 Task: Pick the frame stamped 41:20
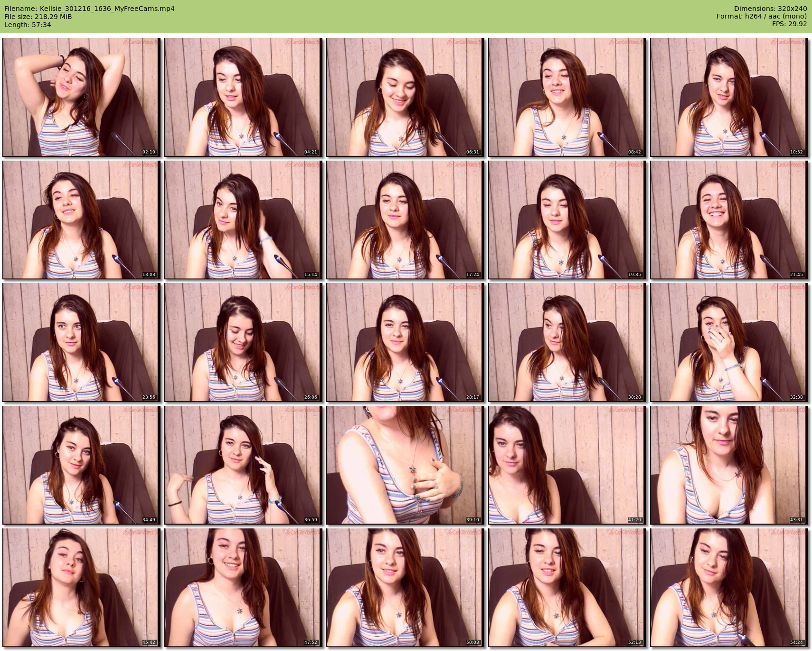(567, 465)
